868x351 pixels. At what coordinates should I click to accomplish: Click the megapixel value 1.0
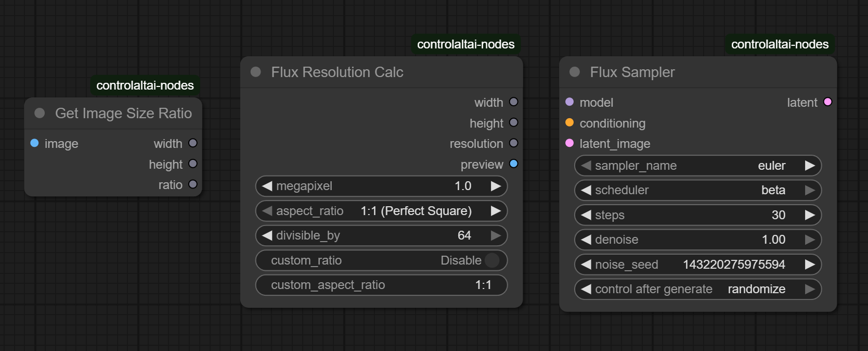point(463,186)
